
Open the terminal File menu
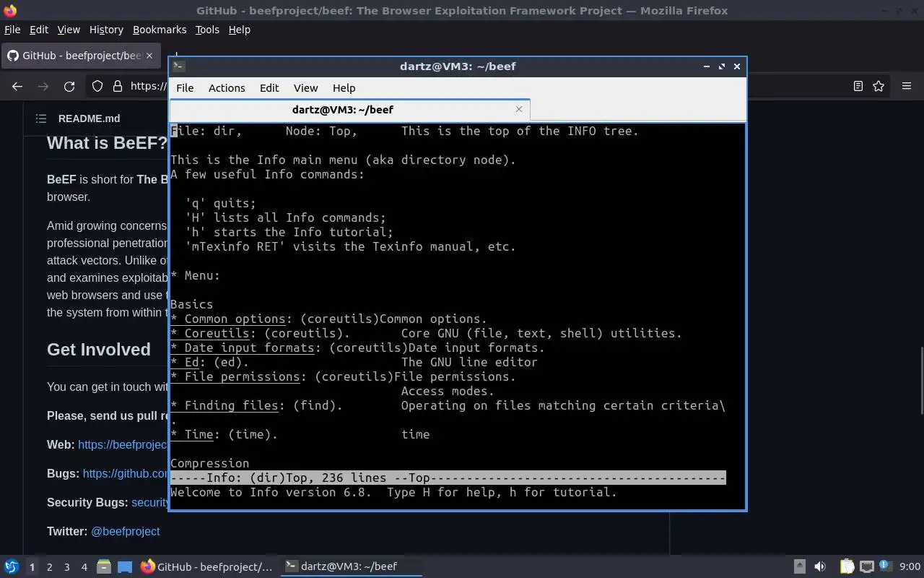tap(185, 87)
